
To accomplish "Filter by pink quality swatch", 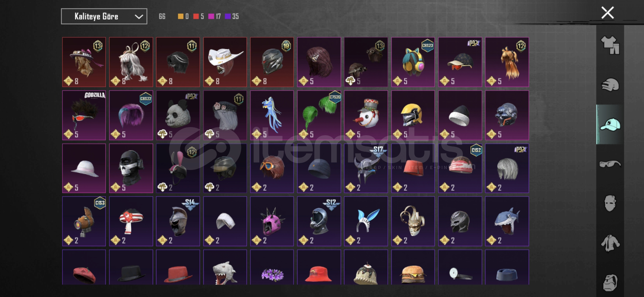I will tap(211, 16).
